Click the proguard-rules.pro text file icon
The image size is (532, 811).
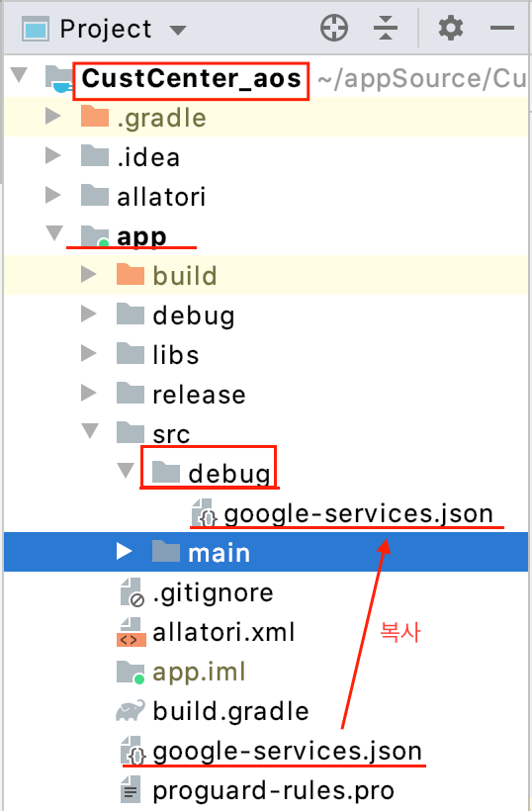click(130, 791)
